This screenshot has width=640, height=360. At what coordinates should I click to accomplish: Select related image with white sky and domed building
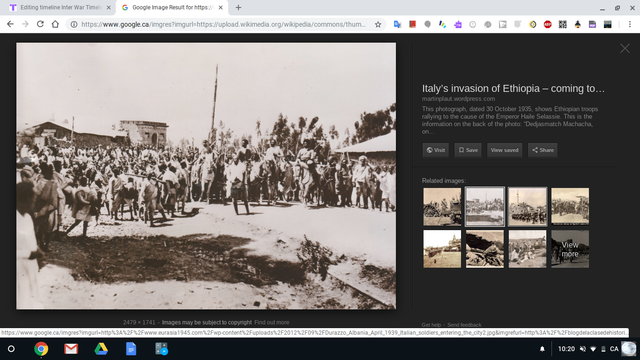point(442,249)
